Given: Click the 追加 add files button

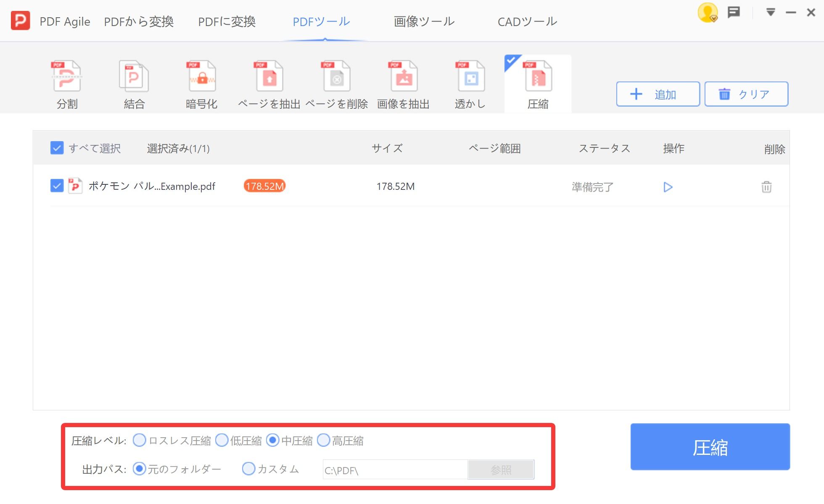Looking at the screenshot, I should [x=658, y=94].
